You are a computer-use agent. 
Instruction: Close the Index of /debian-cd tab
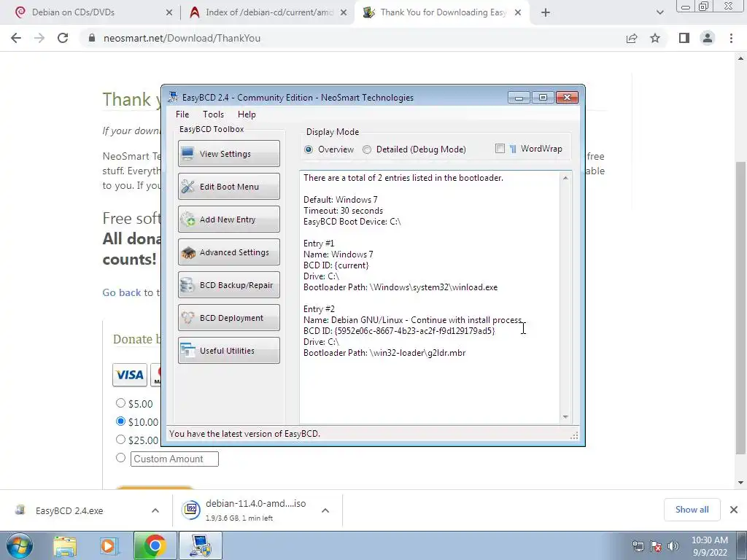pos(344,13)
